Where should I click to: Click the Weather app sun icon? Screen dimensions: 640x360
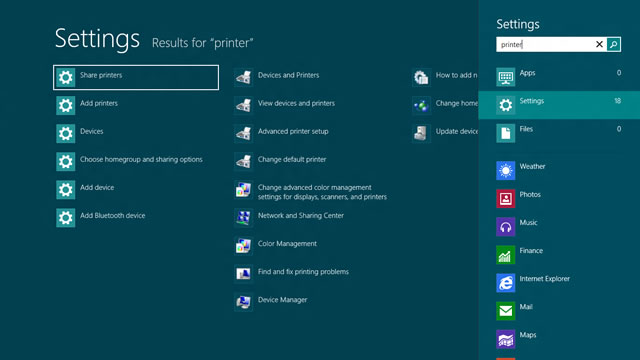505,171
